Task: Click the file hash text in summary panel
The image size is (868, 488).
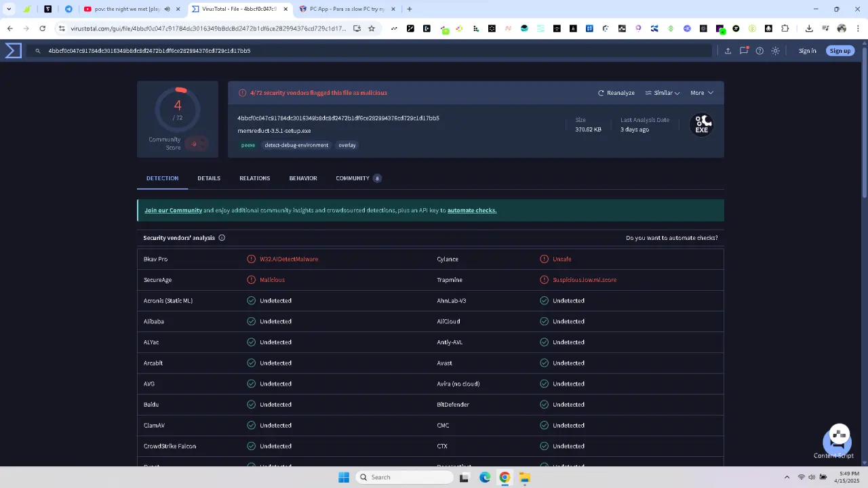Action: (338, 118)
